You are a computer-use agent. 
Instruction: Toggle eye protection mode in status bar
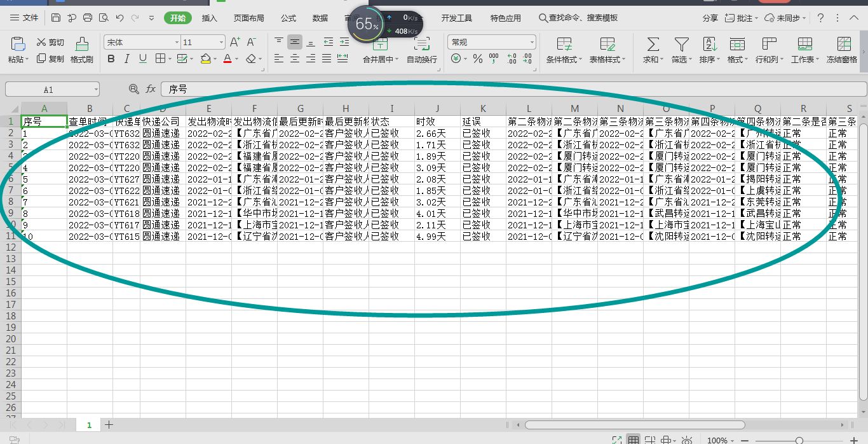pos(686,440)
